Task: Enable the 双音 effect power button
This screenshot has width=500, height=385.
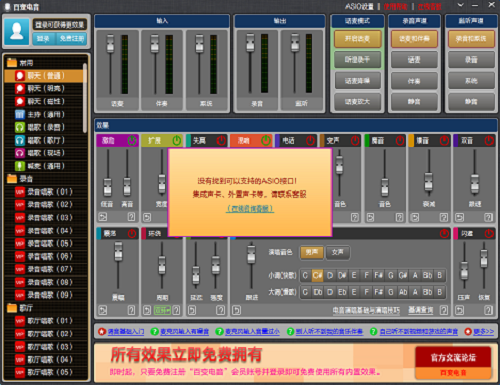Action: [489, 141]
